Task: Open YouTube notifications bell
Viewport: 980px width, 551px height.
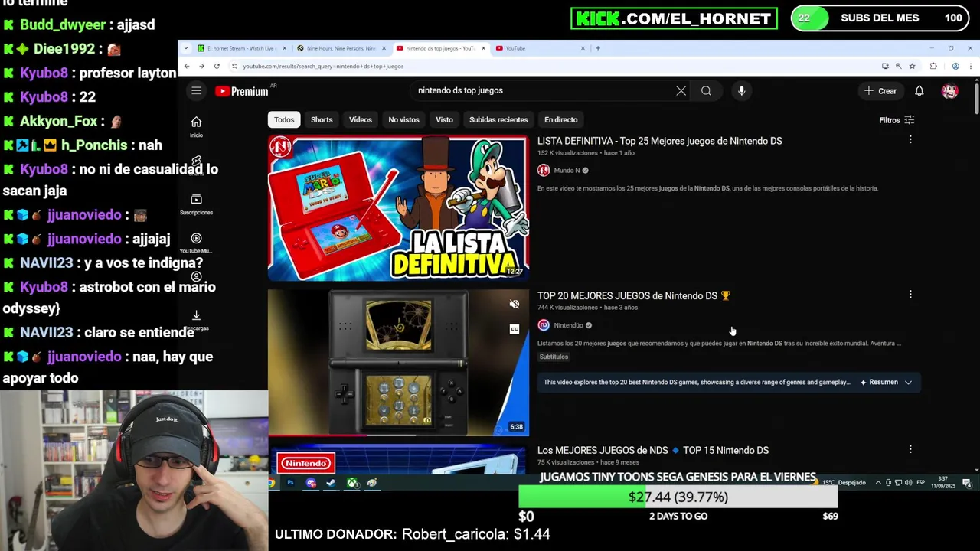Action: 919,91
